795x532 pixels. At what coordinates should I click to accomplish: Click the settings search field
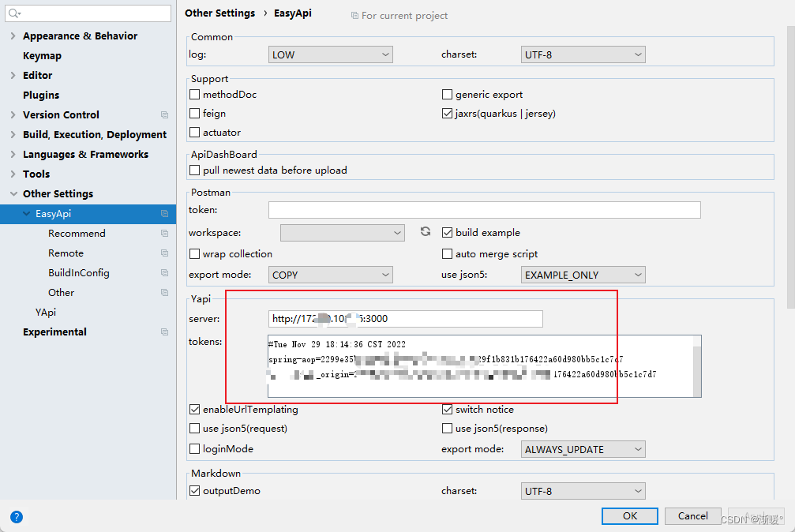(x=88, y=13)
